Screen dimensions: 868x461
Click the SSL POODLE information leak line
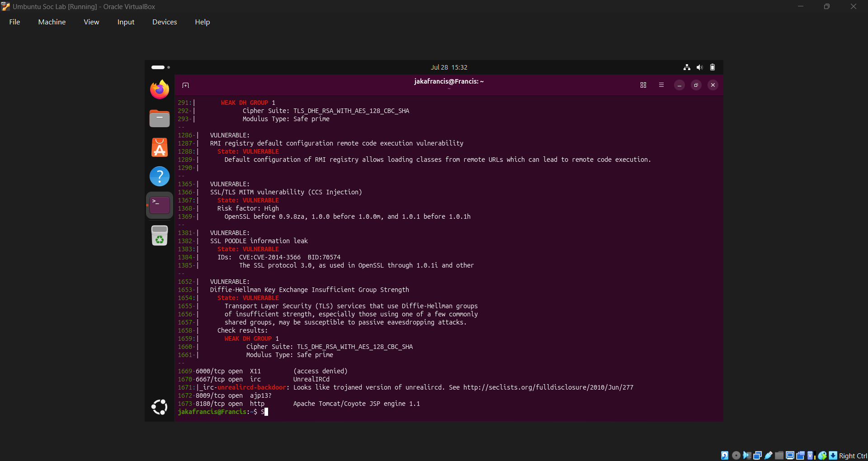point(259,241)
